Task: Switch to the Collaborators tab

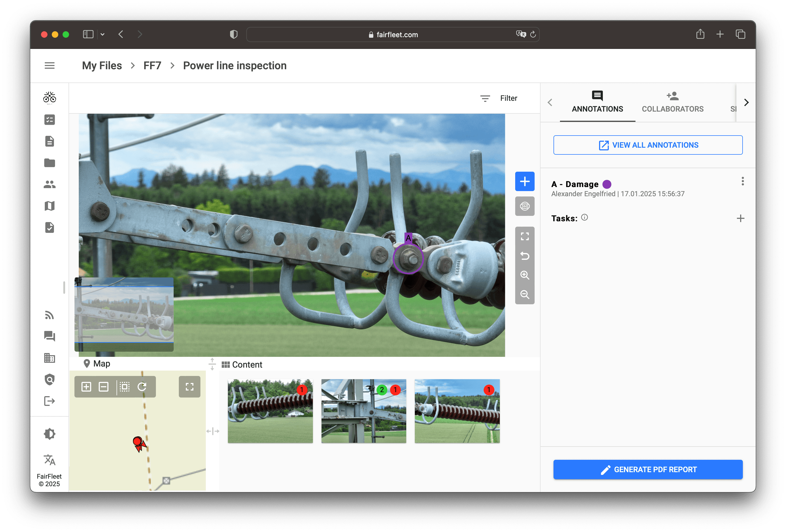Action: coord(672,102)
